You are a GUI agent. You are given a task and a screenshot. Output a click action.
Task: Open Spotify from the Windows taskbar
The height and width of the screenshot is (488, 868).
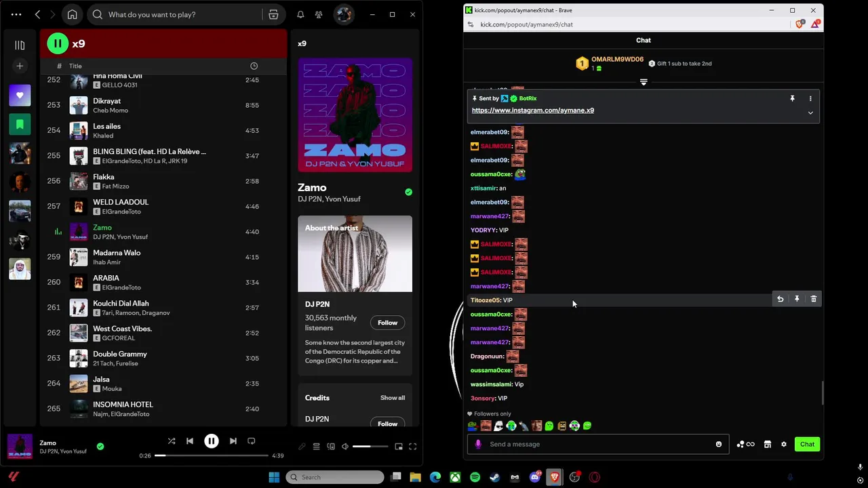[475, 477]
